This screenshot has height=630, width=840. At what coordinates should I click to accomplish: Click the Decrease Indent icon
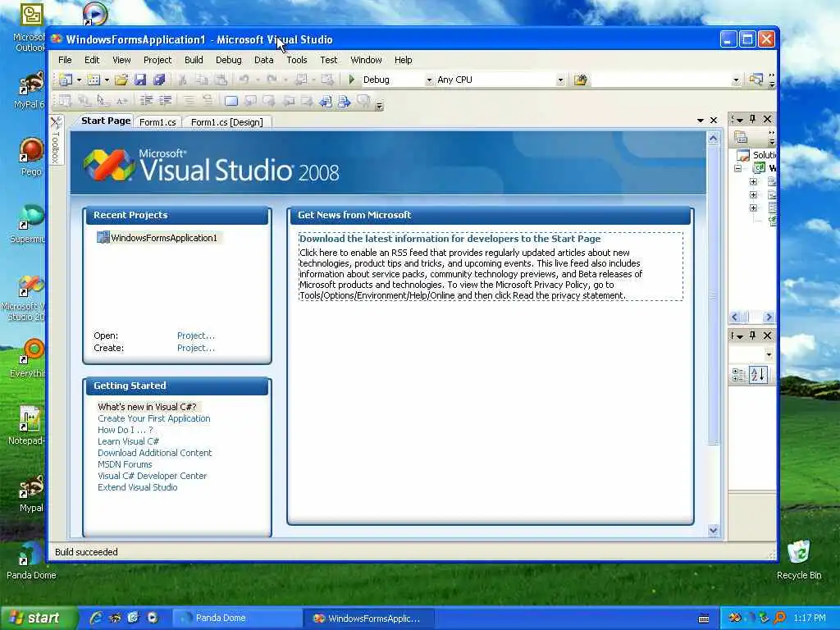tap(146, 100)
